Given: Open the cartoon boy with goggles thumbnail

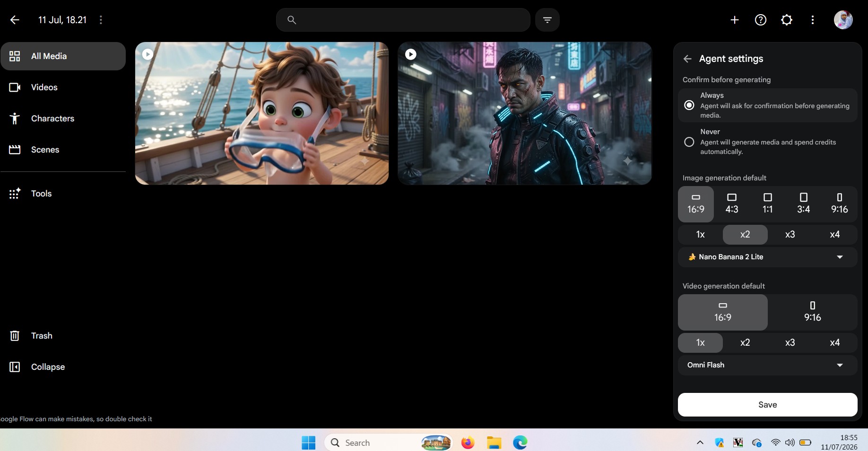Looking at the screenshot, I should [262, 113].
